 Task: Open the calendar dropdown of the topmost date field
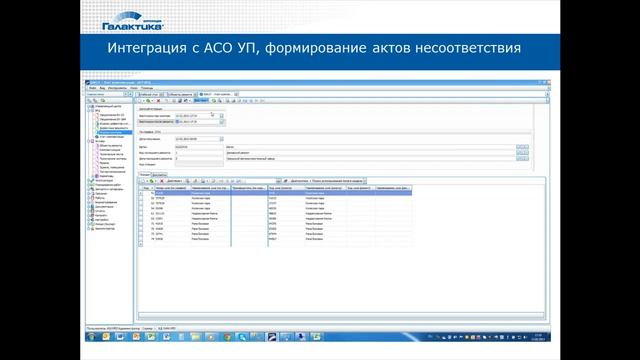click(x=222, y=116)
